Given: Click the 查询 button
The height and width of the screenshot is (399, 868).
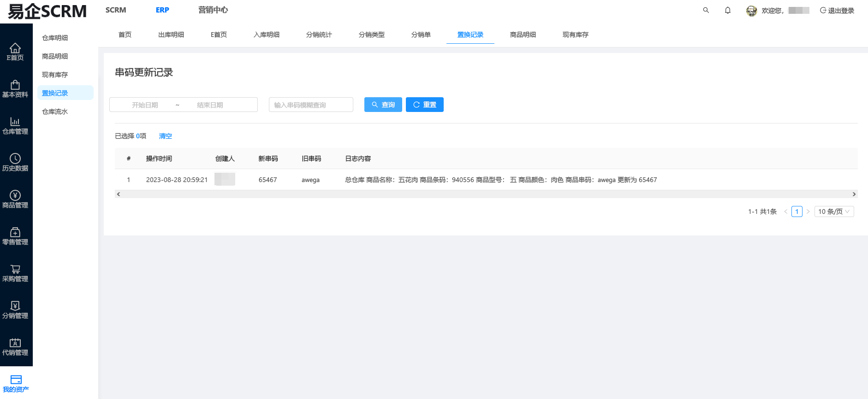Looking at the screenshot, I should [x=383, y=105].
